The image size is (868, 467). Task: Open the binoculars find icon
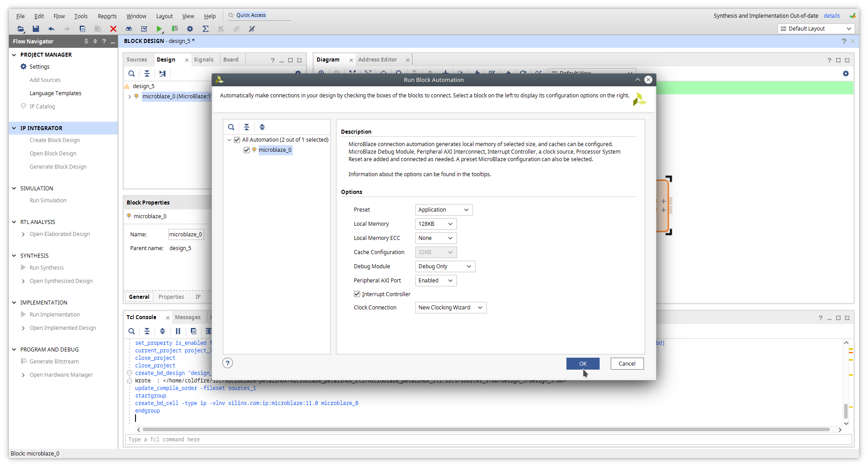(129, 29)
